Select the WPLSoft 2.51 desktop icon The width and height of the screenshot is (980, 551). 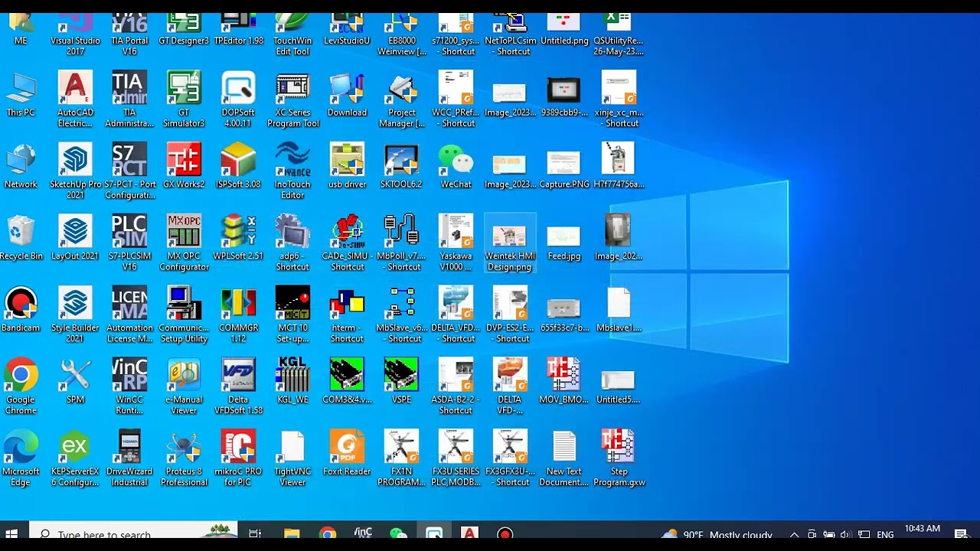238,238
